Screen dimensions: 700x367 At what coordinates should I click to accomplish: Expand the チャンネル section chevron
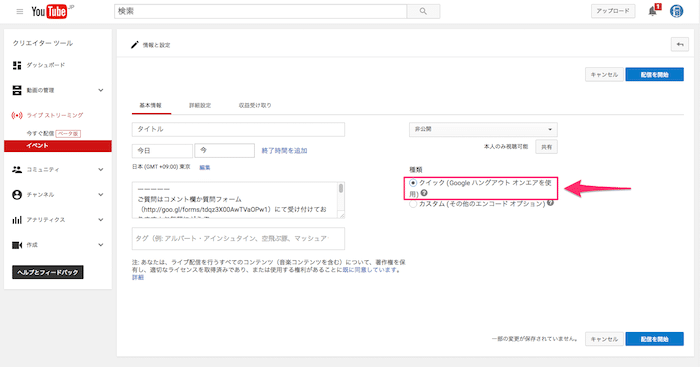coord(101,195)
